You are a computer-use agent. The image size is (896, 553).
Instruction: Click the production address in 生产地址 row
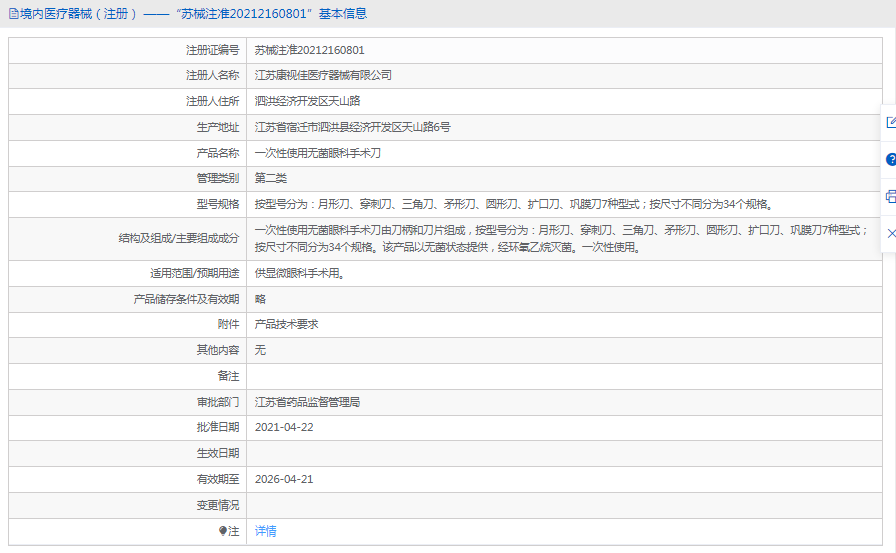tap(352, 127)
